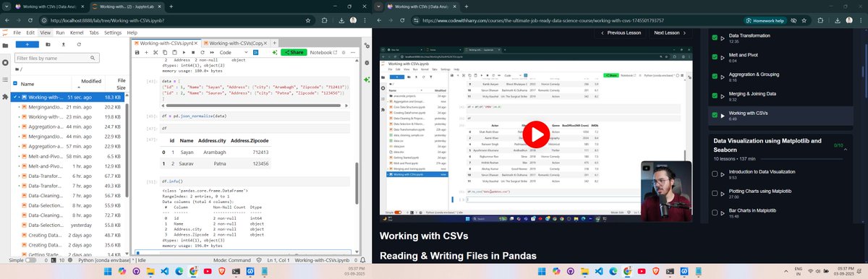Screen dimensions: 868x279
Task: Toggle the Melt and Pivot lesson checkbox
Action: coord(715,58)
